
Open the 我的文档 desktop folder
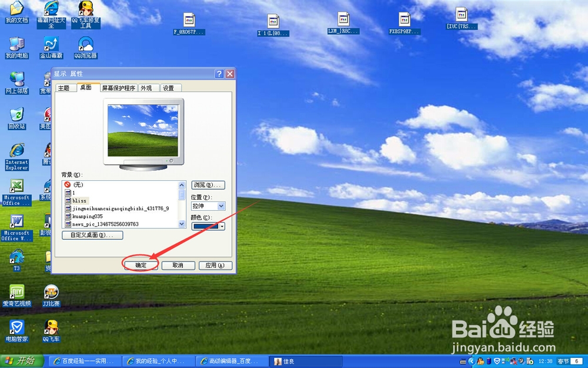tap(16, 12)
